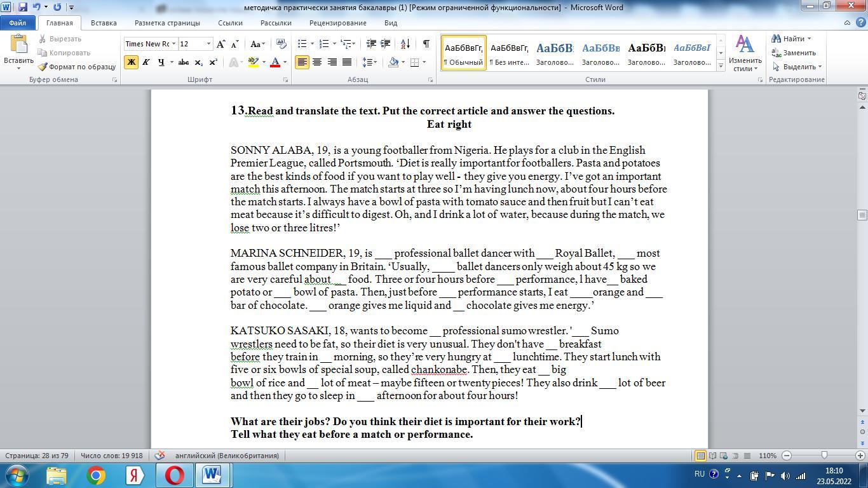Redo the last action
This screenshot has height=488, width=868.
click(57, 7)
